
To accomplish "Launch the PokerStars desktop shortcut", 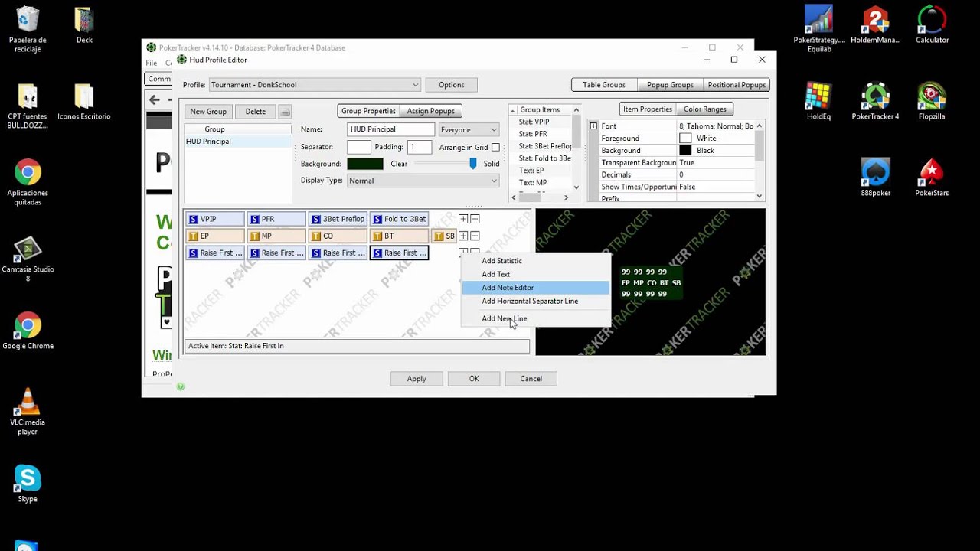I will (932, 178).
